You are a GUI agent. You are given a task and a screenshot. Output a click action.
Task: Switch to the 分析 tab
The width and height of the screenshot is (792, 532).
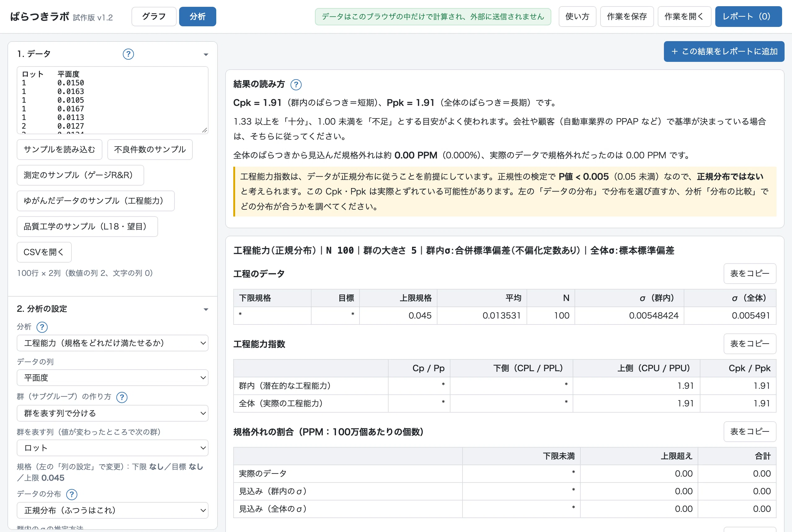(197, 16)
